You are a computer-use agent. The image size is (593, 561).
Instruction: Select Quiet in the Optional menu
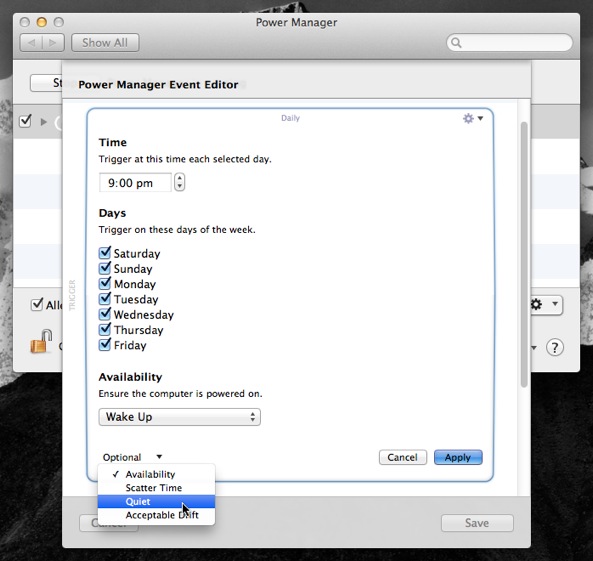click(x=156, y=501)
